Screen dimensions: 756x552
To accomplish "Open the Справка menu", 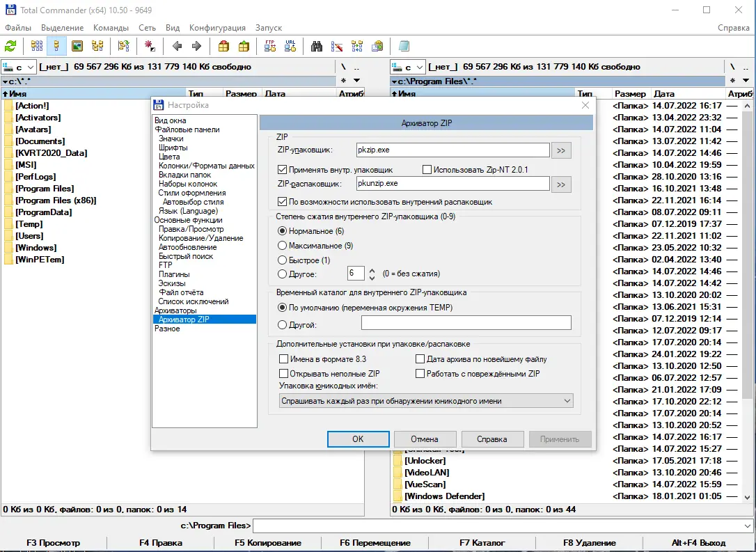I will (x=733, y=27).
